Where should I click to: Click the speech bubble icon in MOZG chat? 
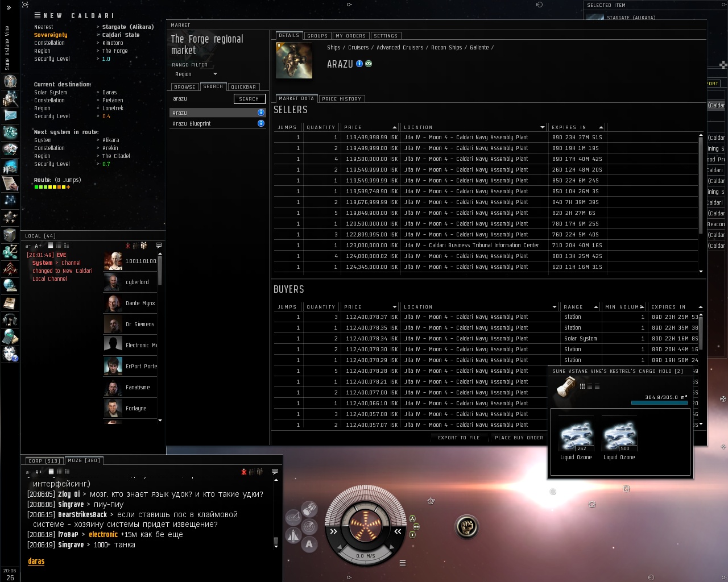(275, 471)
